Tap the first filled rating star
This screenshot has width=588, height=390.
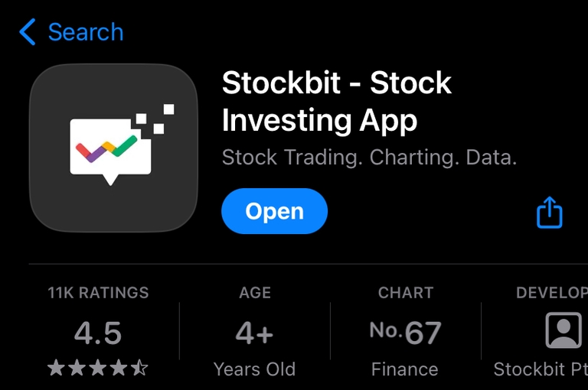tap(56, 369)
